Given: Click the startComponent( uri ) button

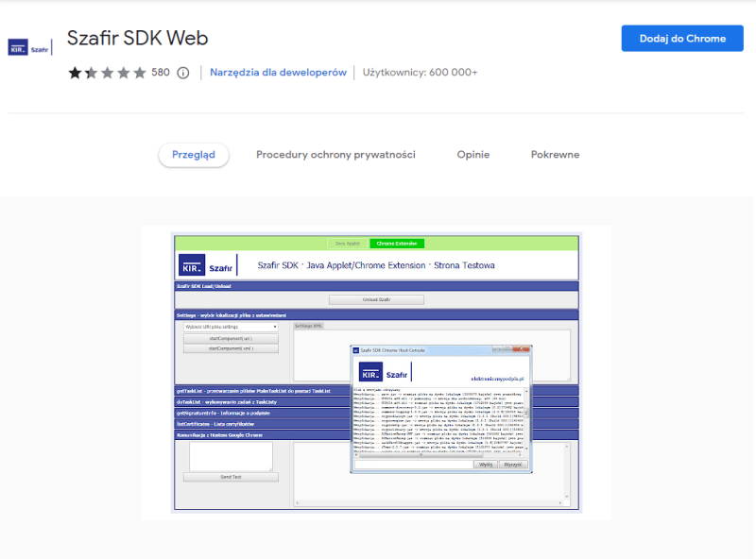Looking at the screenshot, I should (231, 338).
